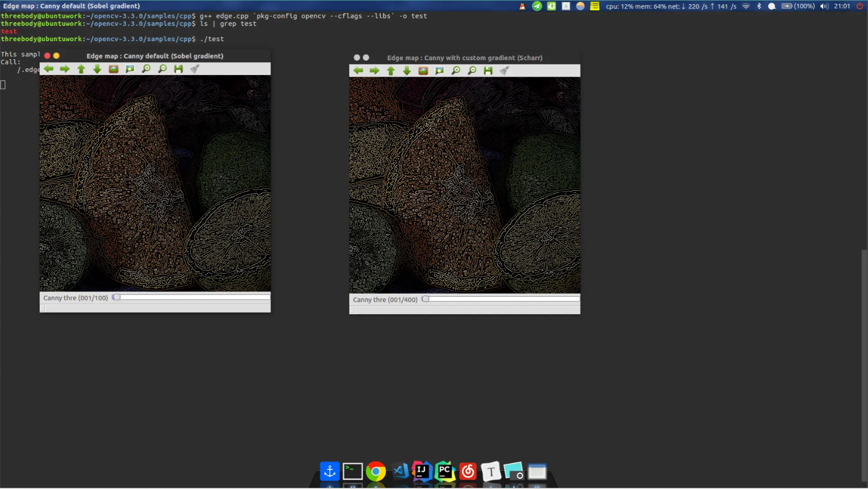Open Google Chrome from the dock
This screenshot has height=489, width=868.
click(376, 472)
